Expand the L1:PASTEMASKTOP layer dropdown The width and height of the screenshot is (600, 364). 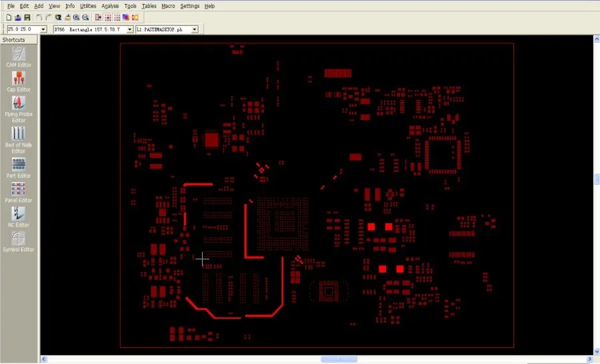coord(195,29)
